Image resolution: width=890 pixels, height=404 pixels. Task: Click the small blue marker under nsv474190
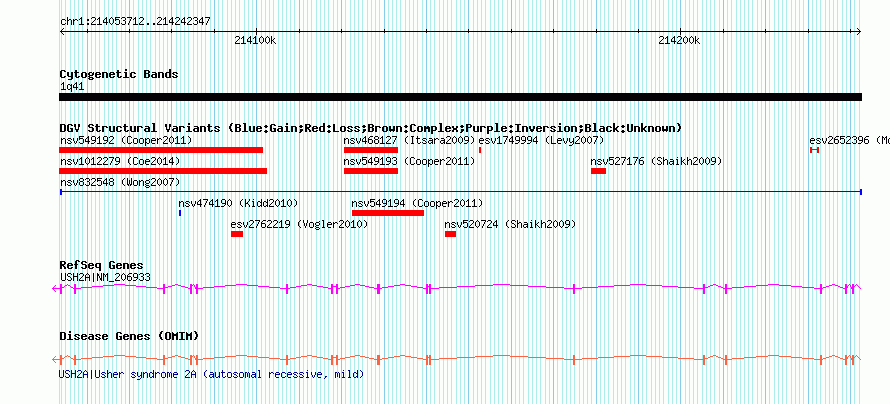click(180, 213)
